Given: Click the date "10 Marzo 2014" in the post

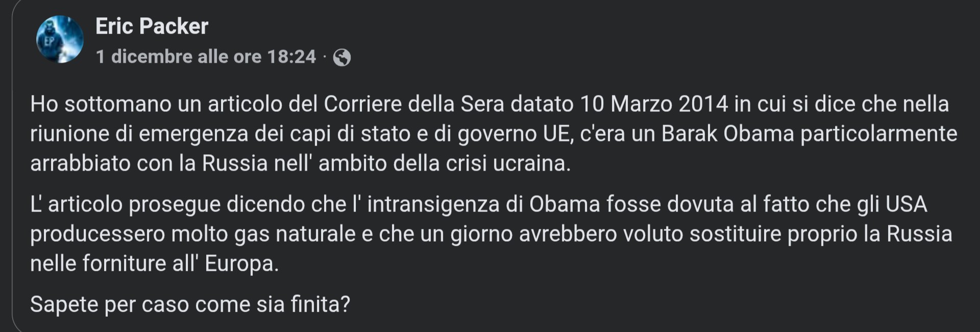Looking at the screenshot, I should (x=654, y=104).
